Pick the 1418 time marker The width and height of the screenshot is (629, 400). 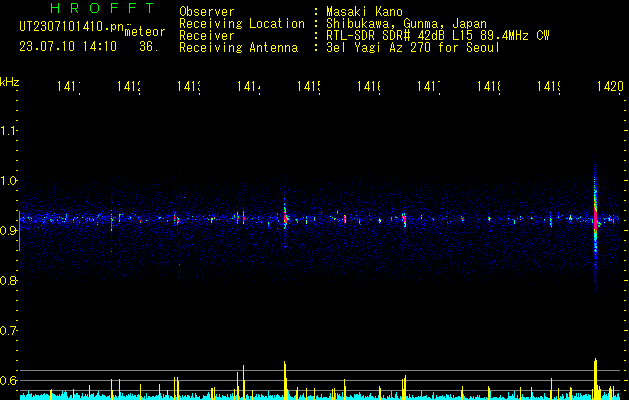(x=489, y=88)
